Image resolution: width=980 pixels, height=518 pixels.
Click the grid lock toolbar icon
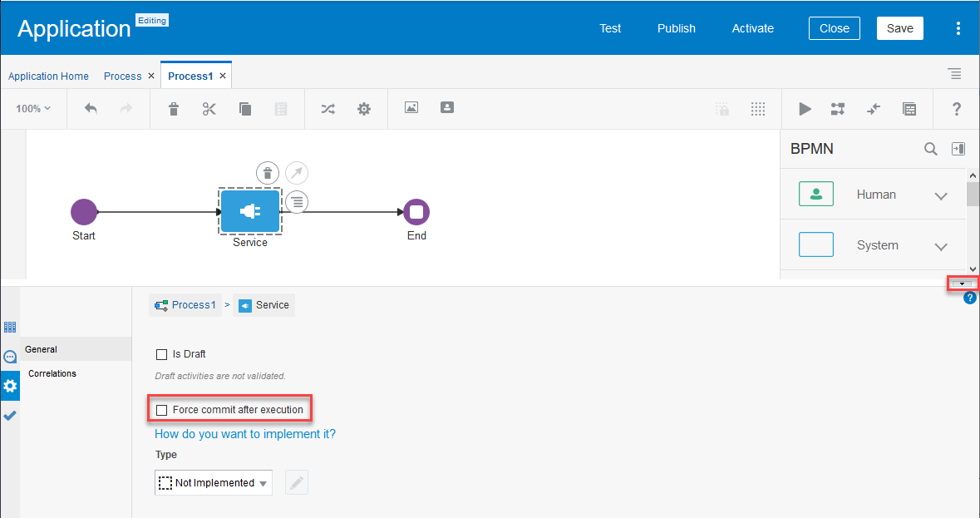722,109
